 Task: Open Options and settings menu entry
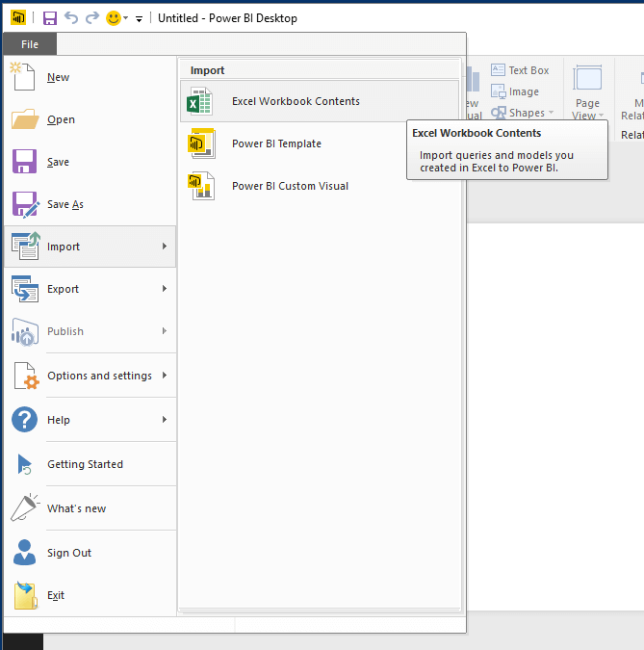(90, 376)
